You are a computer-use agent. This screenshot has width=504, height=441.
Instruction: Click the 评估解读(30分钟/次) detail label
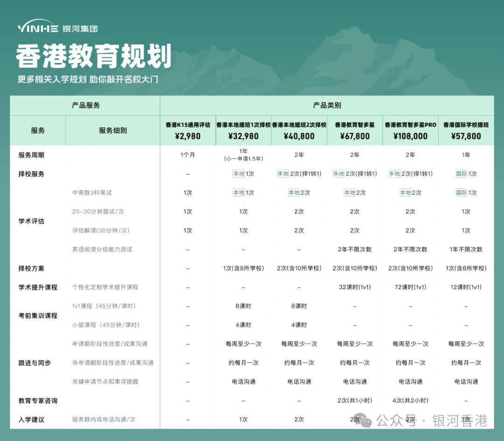[101, 231]
